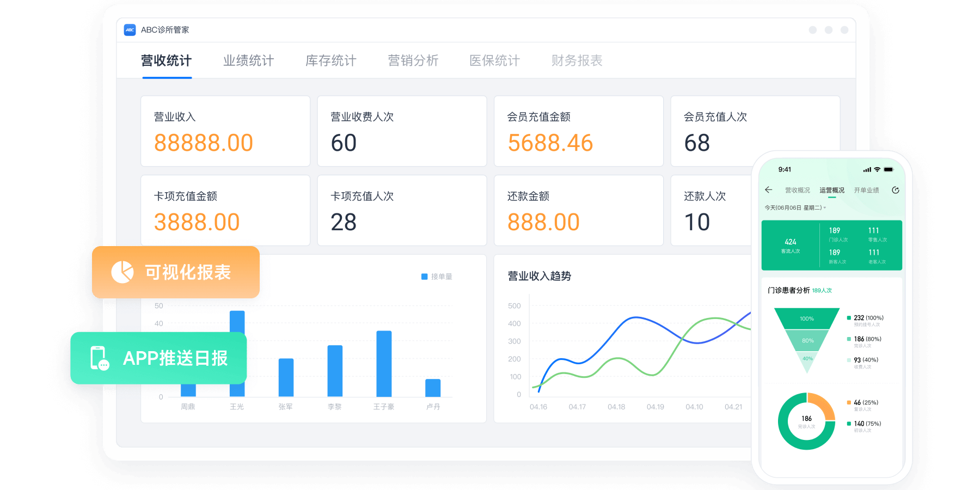Switch to the 业绩统计 tab
980x490 pixels.
[248, 60]
